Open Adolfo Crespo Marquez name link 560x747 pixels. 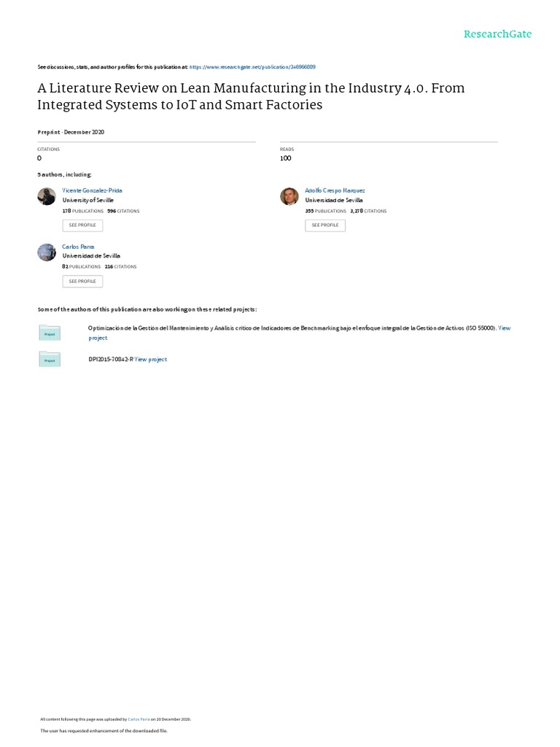tap(335, 190)
